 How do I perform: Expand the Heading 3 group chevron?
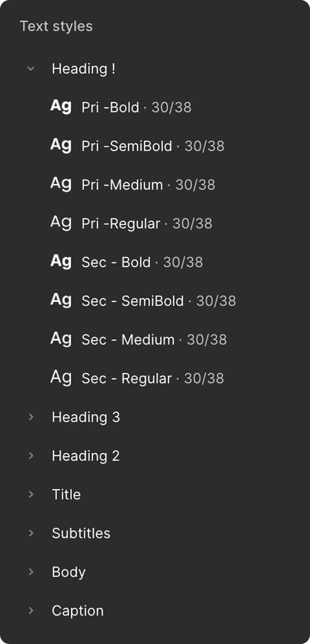(x=31, y=417)
